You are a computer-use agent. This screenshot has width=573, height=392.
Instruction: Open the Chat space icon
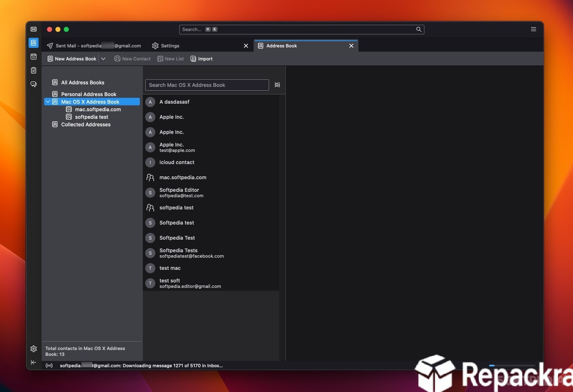[34, 84]
